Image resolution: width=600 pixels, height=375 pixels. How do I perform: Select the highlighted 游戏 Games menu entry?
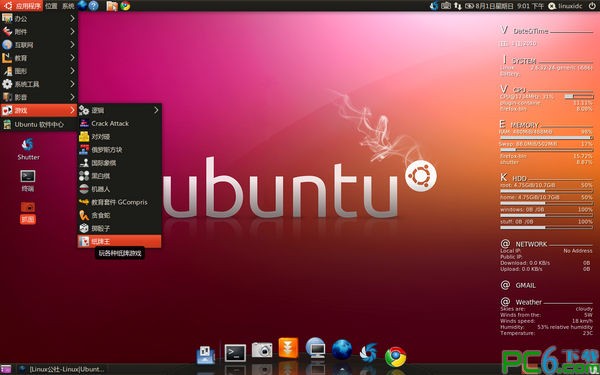(x=39, y=111)
